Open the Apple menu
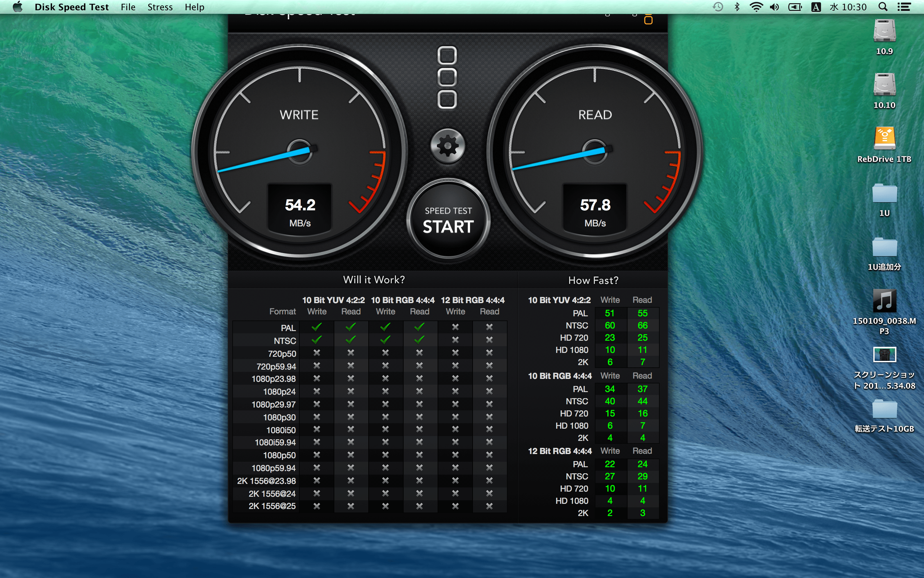924x578 pixels. tap(18, 7)
